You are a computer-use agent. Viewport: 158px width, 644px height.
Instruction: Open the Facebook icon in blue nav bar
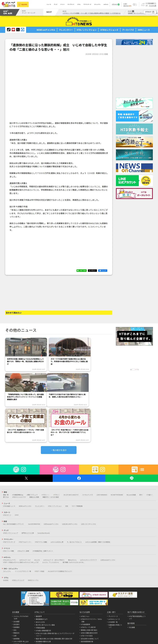pyautogui.click(x=23, y=30)
